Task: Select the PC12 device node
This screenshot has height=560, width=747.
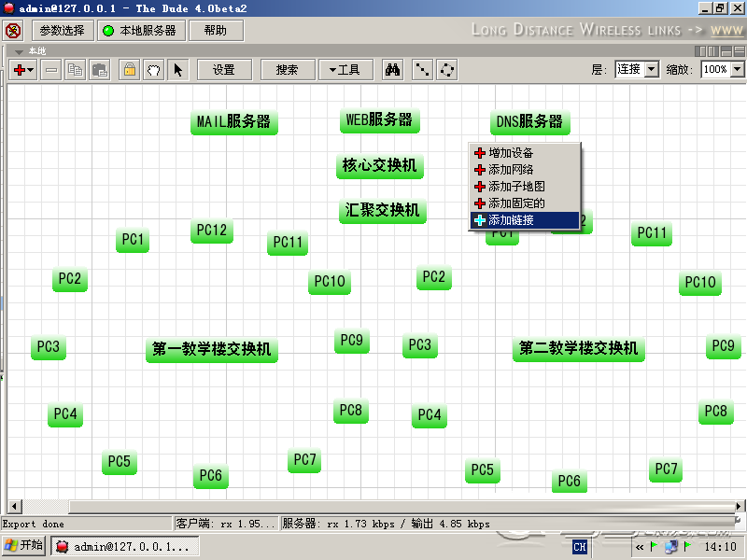Action: click(212, 231)
